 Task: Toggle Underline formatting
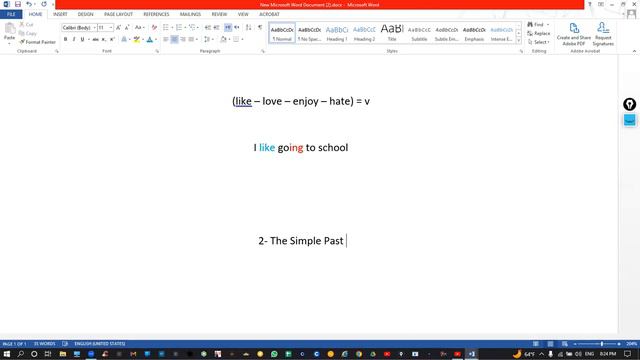pyautogui.click(x=82, y=39)
